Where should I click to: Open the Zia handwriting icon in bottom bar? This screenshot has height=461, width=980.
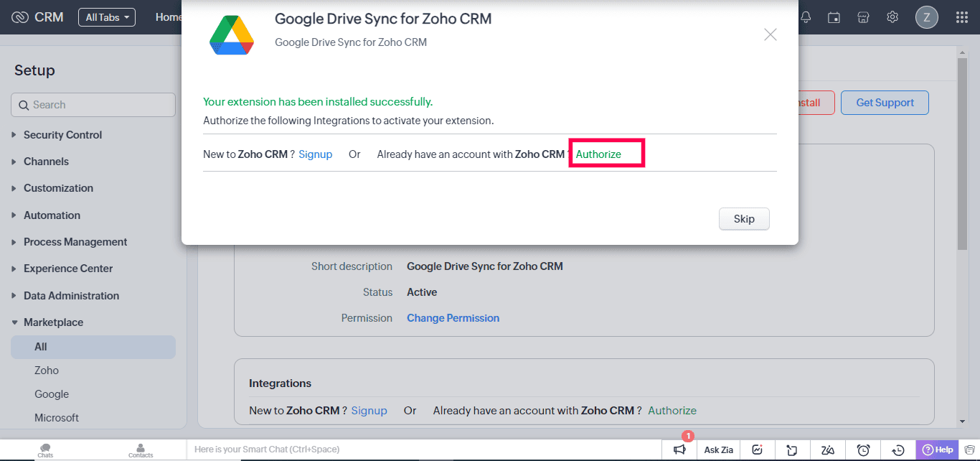click(828, 450)
